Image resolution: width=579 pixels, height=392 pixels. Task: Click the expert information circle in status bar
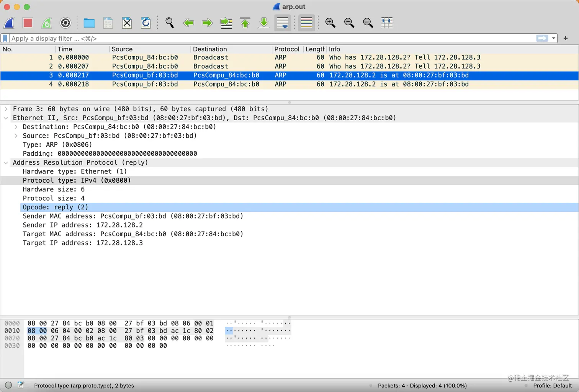8,385
